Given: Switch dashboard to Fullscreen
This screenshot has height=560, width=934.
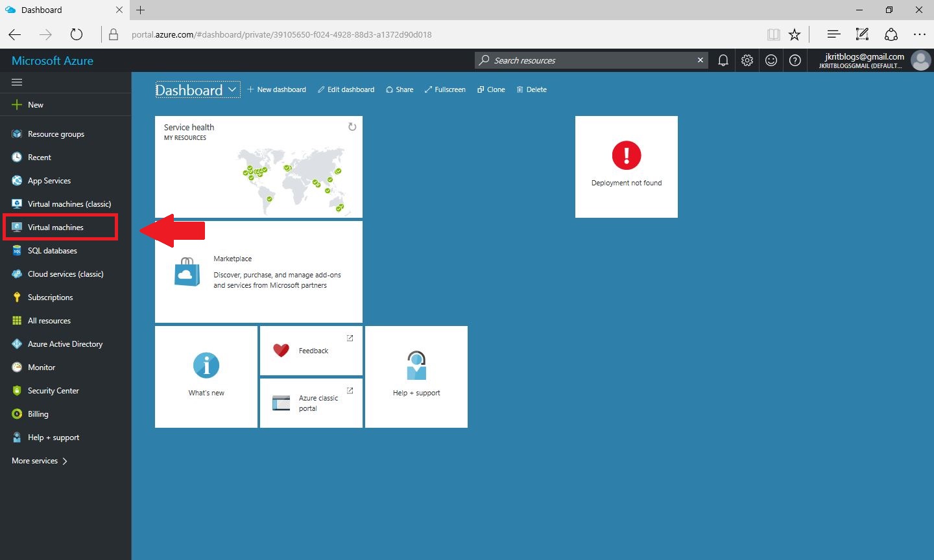Looking at the screenshot, I should (445, 89).
